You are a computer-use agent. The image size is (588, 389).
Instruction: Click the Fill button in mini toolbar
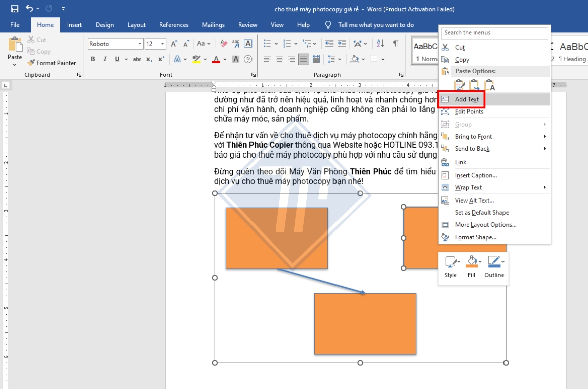pyautogui.click(x=472, y=267)
